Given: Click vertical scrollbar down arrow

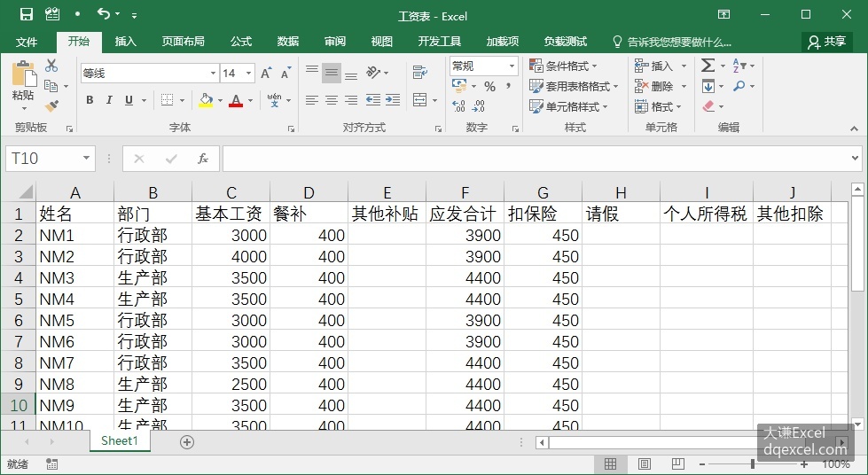Looking at the screenshot, I should [858, 424].
